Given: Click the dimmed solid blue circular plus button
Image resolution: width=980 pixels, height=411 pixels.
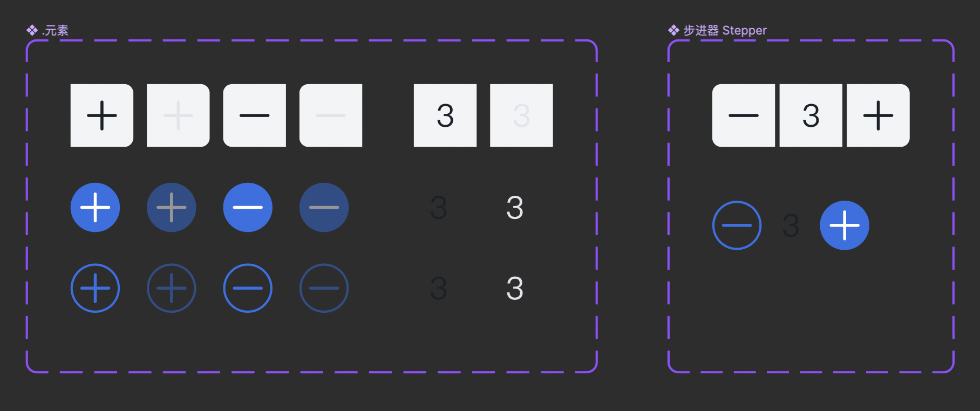Looking at the screenshot, I should coord(172,208).
